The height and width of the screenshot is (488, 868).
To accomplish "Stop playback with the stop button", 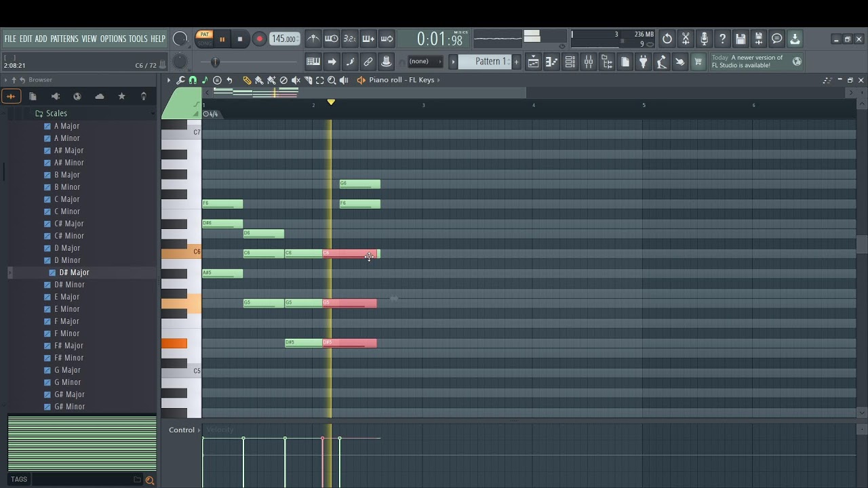I will pyautogui.click(x=239, y=39).
